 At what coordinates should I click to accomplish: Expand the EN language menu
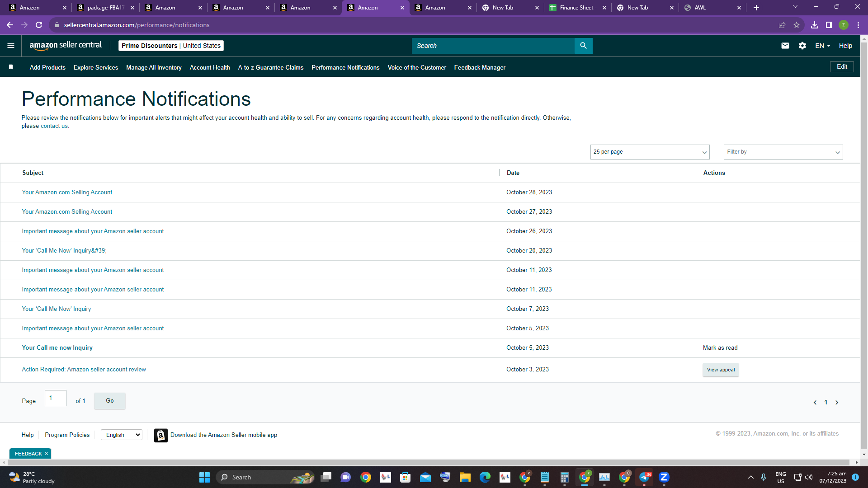tap(823, 46)
